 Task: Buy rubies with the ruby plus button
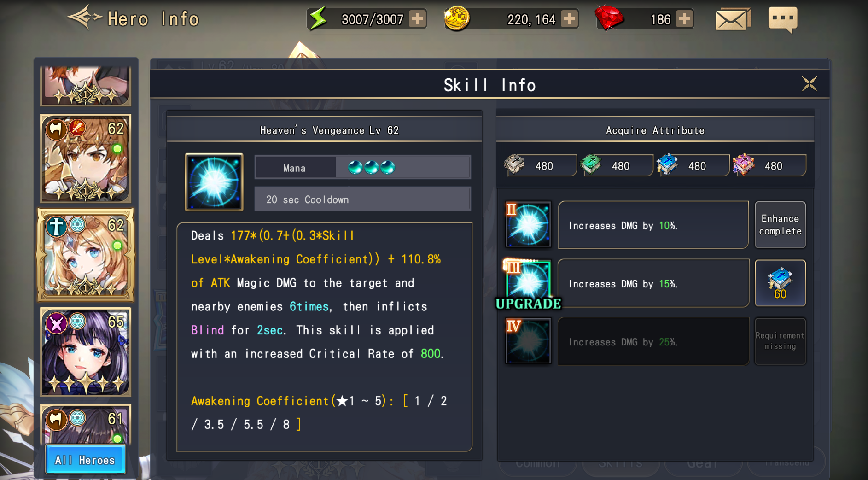point(685,19)
